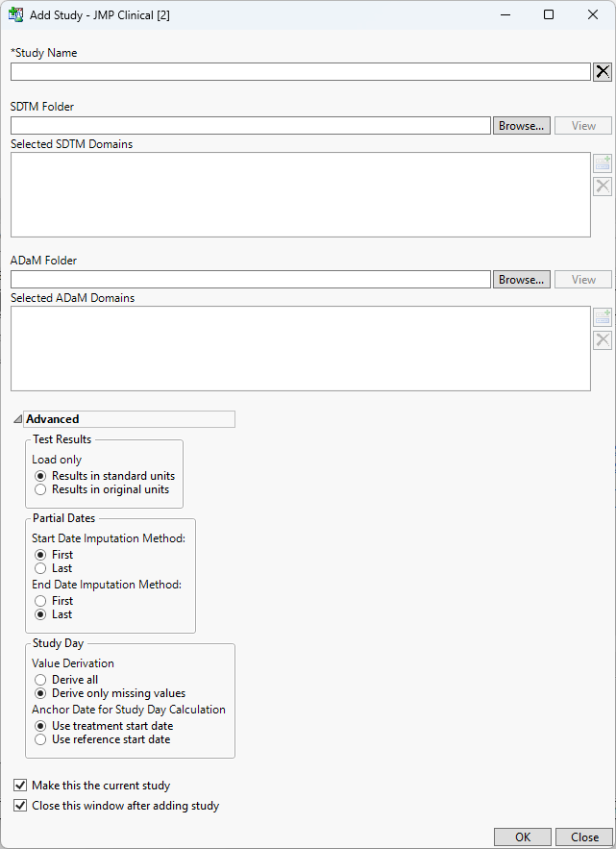The height and width of the screenshot is (849, 616).
Task: Click the add ADaM domains icon
Action: coord(603,317)
